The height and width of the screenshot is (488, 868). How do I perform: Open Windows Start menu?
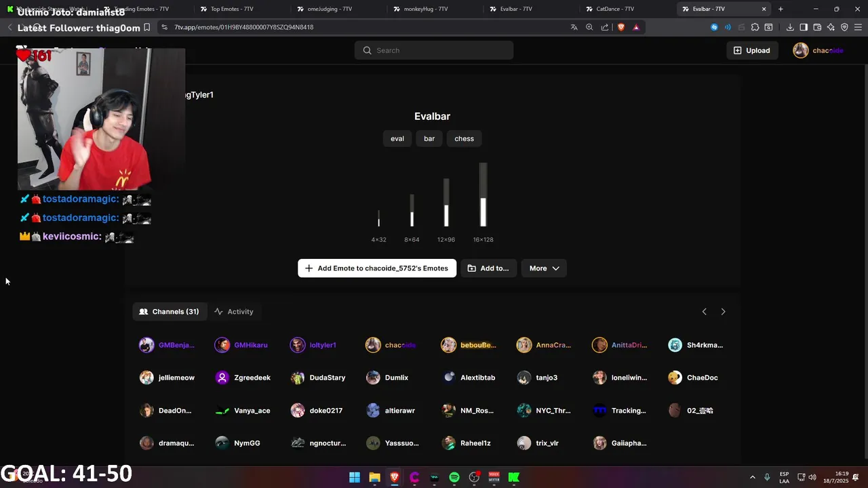[x=355, y=477]
